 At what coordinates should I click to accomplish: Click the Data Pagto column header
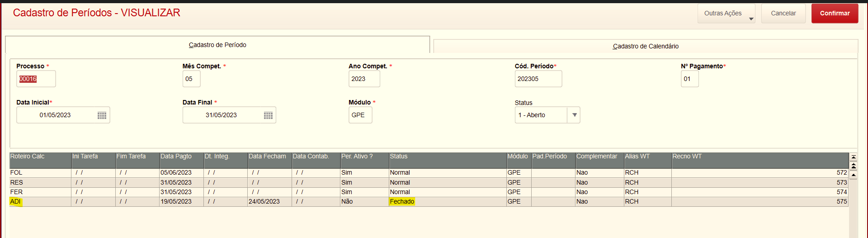181,160
